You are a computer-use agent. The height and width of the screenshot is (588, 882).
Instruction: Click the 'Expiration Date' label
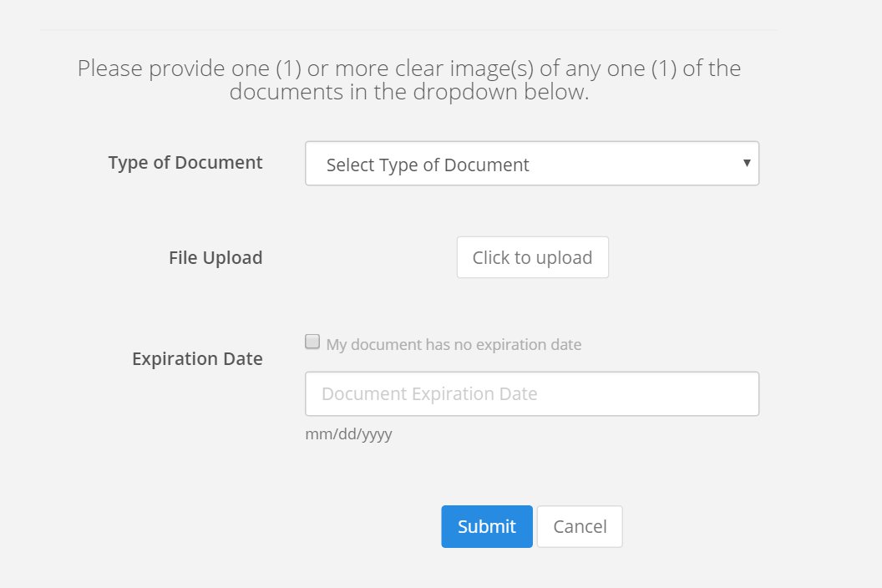point(197,359)
